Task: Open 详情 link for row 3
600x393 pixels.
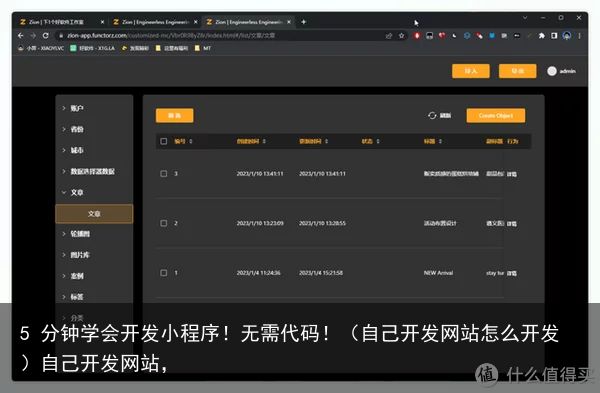Action: [x=512, y=174]
